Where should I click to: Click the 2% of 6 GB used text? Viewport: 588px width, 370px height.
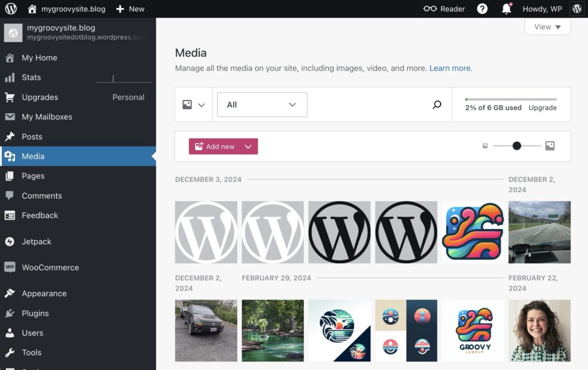(x=493, y=107)
